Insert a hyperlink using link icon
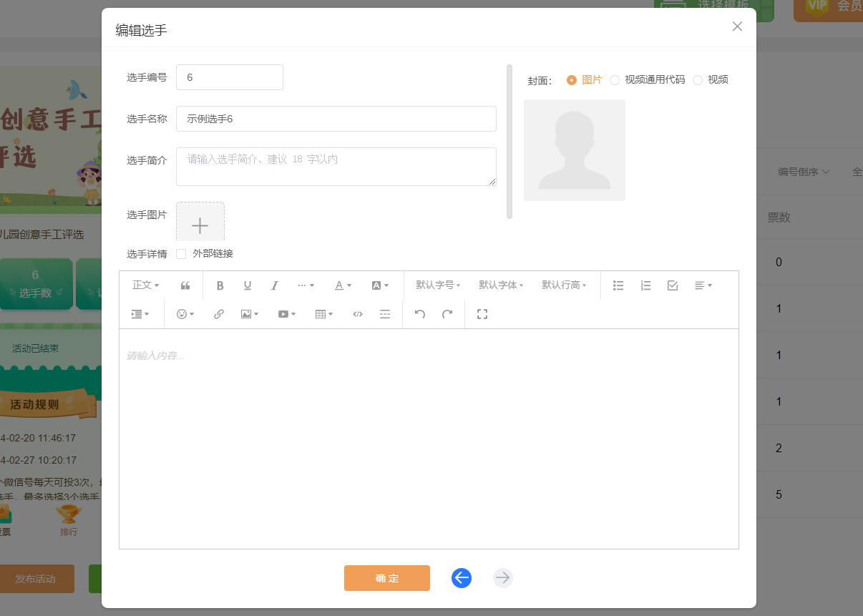Image resolution: width=863 pixels, height=616 pixels. click(219, 314)
